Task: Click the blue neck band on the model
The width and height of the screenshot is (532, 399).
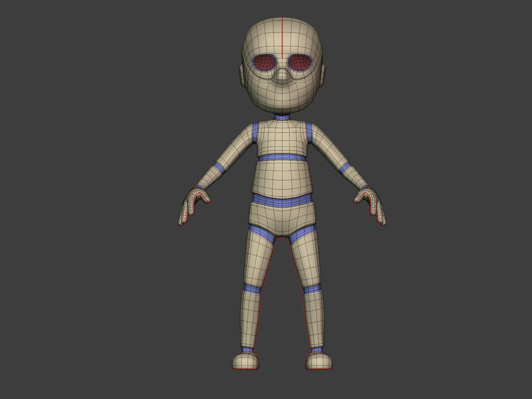Action: pos(283,117)
